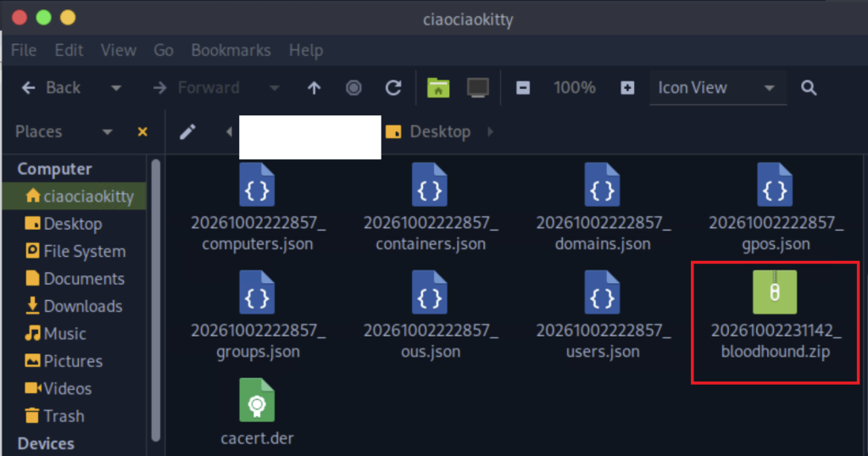This screenshot has width=868, height=456.
Task: Select the domains.json file icon
Action: [603, 185]
